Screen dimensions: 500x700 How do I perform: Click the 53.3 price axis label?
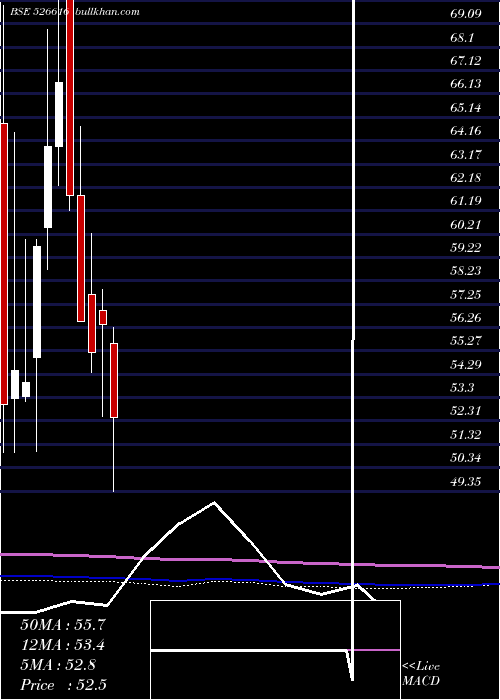(462, 388)
